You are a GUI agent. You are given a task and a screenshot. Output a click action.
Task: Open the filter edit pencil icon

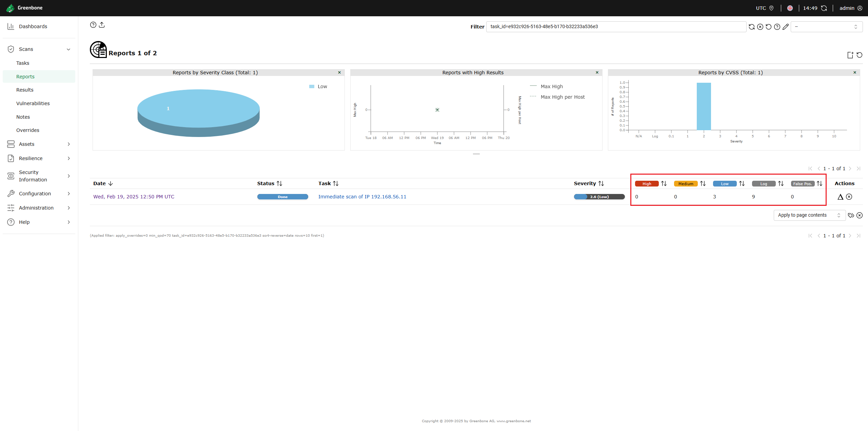point(786,27)
